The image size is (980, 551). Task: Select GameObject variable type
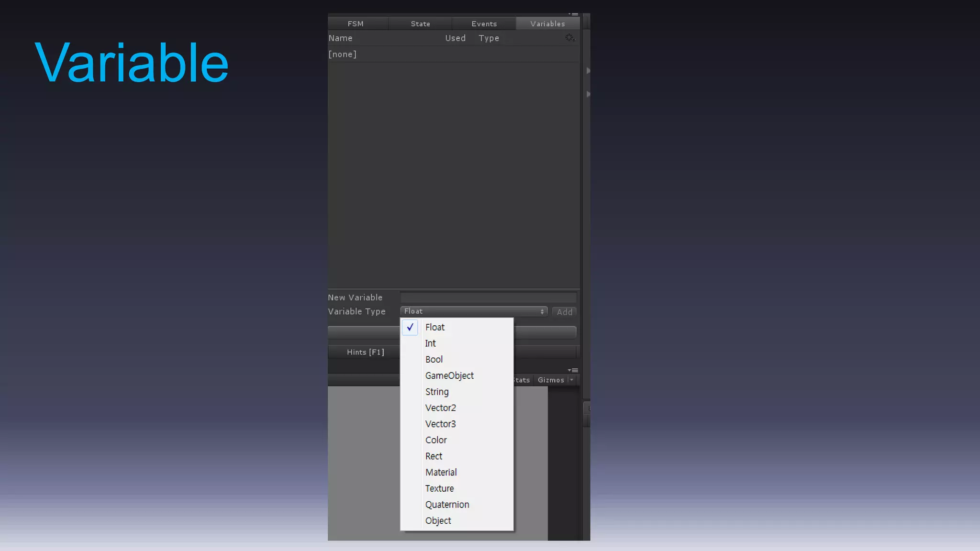tap(449, 375)
